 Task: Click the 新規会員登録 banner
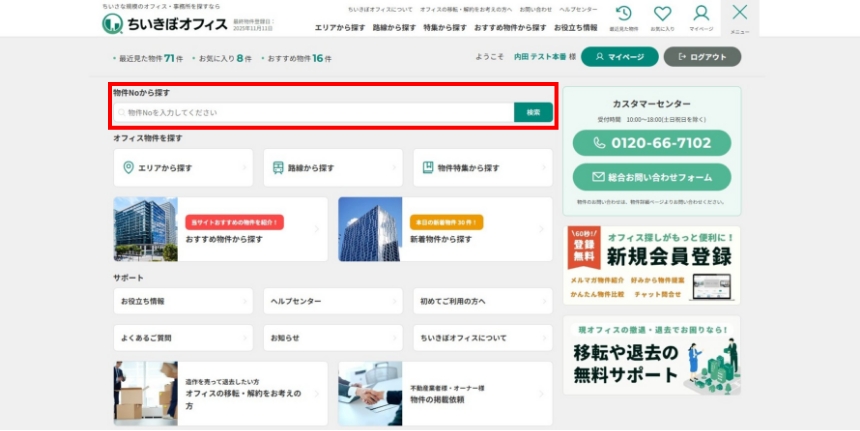click(652, 264)
